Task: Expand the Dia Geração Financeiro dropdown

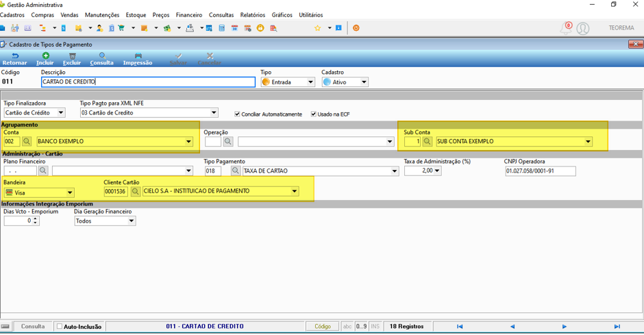Action: [132, 221]
